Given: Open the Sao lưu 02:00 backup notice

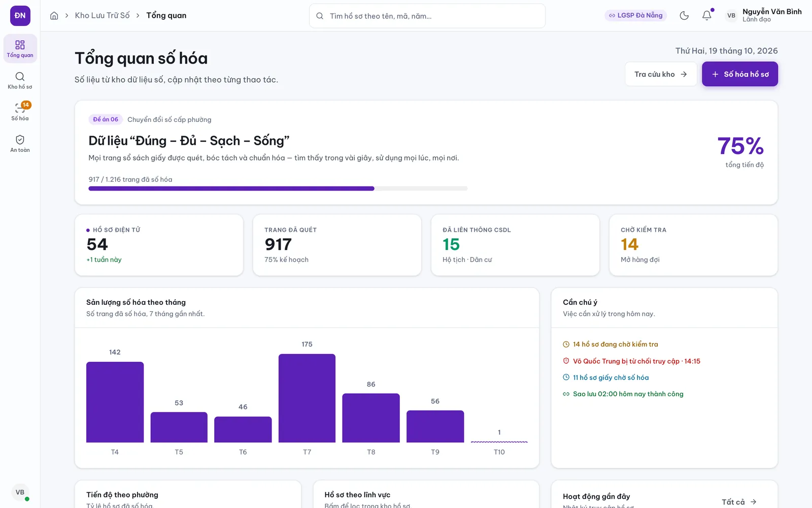Looking at the screenshot, I should click(623, 394).
